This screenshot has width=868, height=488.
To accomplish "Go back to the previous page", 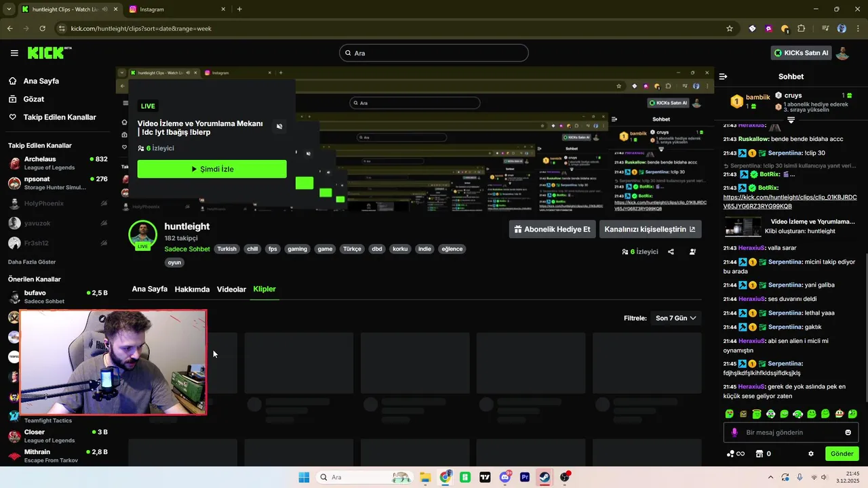I will (9, 28).
